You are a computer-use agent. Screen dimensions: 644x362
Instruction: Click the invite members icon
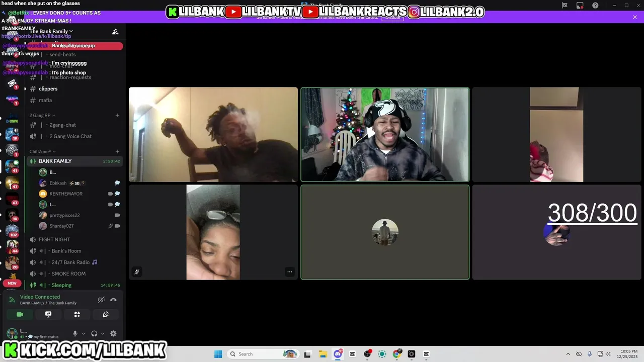(x=115, y=32)
